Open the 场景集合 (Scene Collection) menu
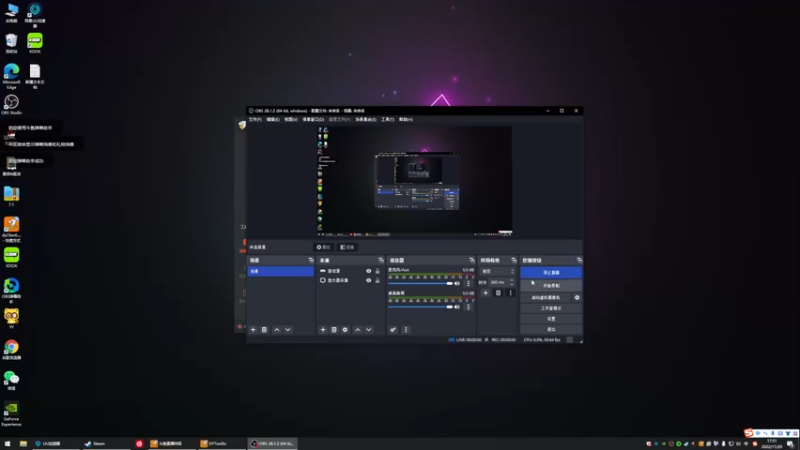 click(x=366, y=119)
